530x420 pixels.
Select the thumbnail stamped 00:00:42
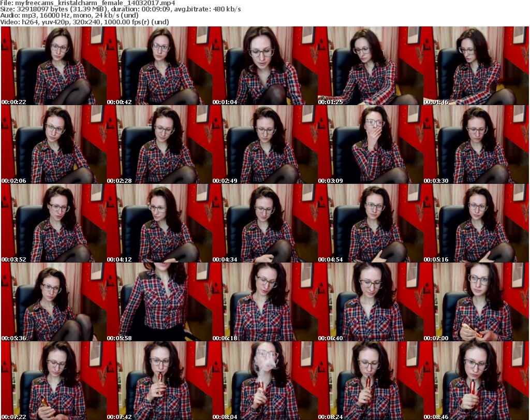coord(159,66)
